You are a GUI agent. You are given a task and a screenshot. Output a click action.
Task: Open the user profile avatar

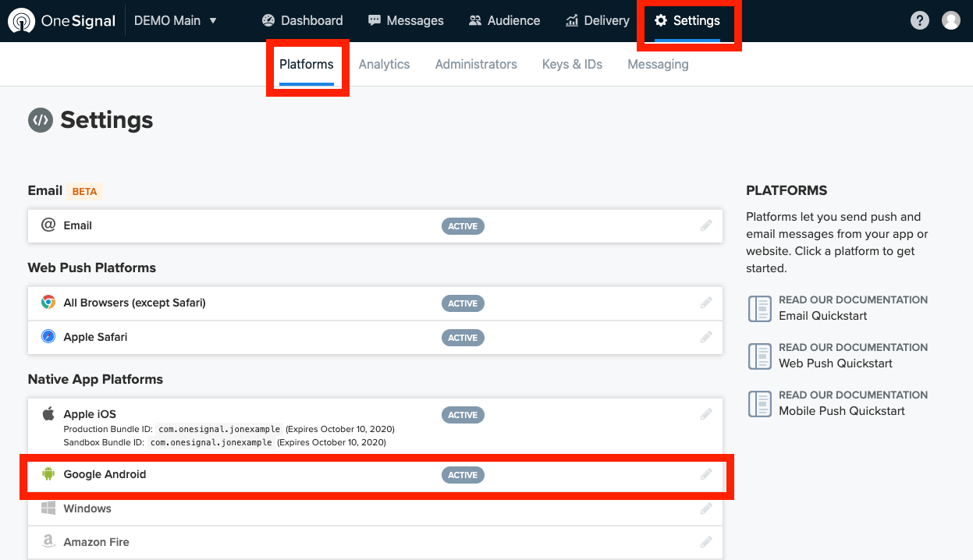(951, 21)
